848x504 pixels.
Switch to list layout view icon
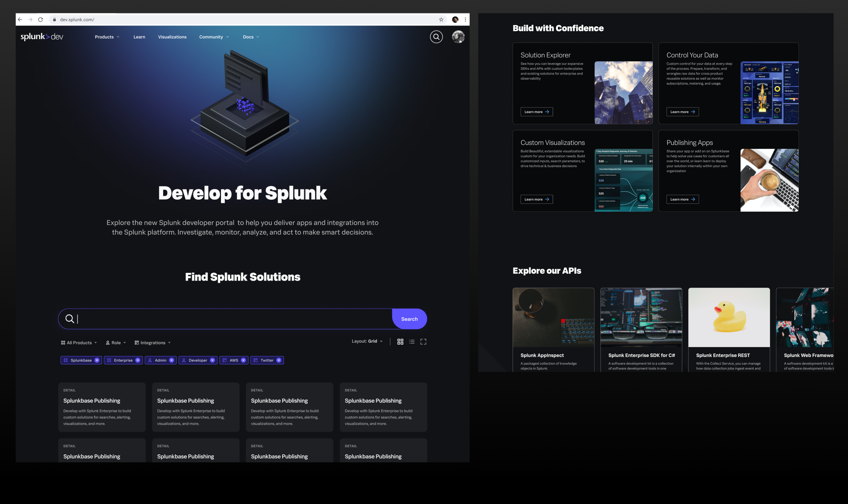point(412,342)
